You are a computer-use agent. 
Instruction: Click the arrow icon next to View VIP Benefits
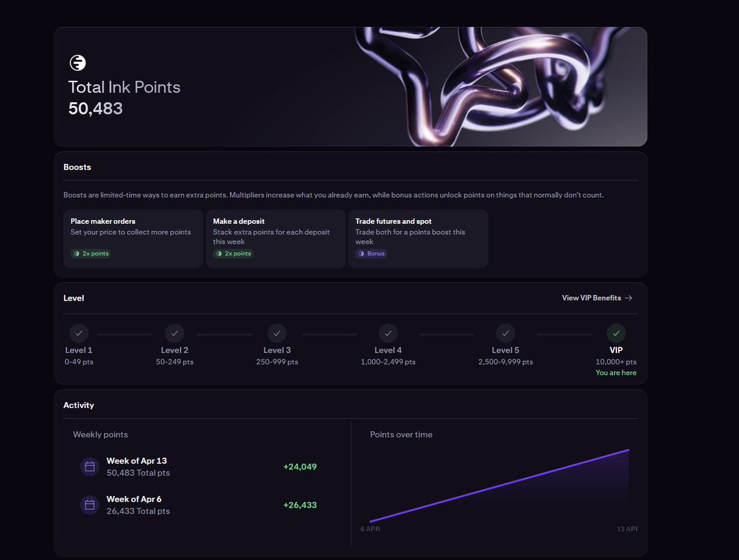coord(629,298)
